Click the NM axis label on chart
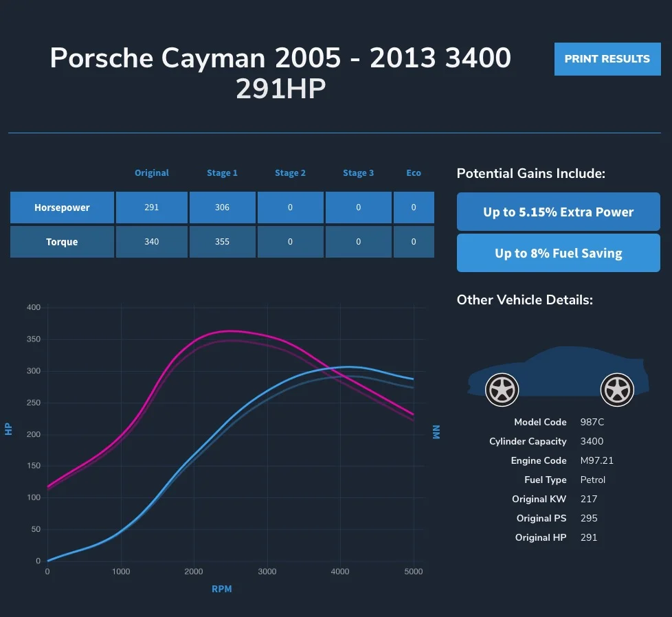Screen dimensions: 672x617 436,432
